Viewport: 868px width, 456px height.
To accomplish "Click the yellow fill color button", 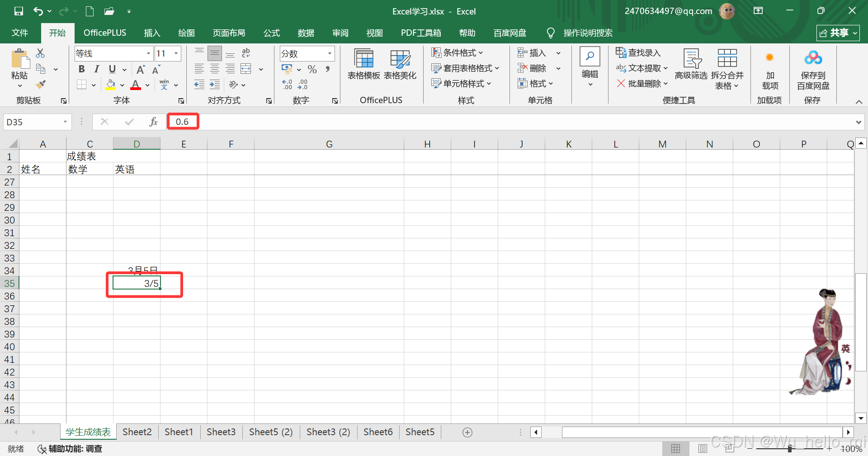I will coord(110,85).
